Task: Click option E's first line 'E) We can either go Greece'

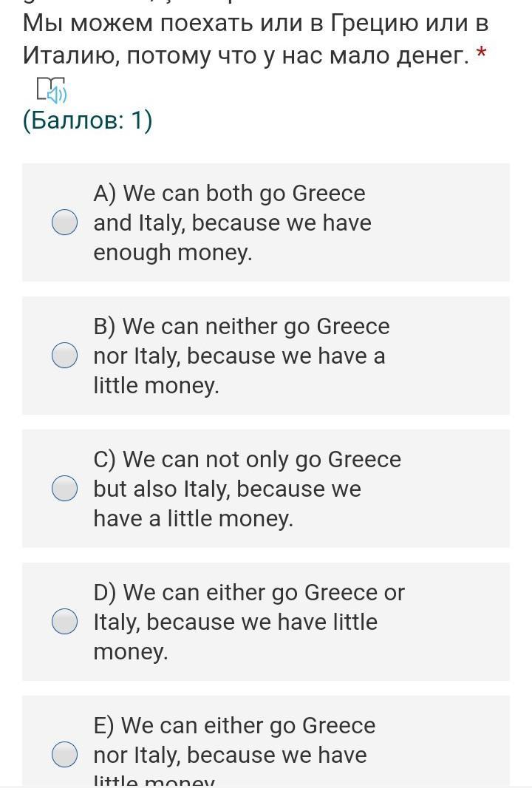Action: [234, 725]
